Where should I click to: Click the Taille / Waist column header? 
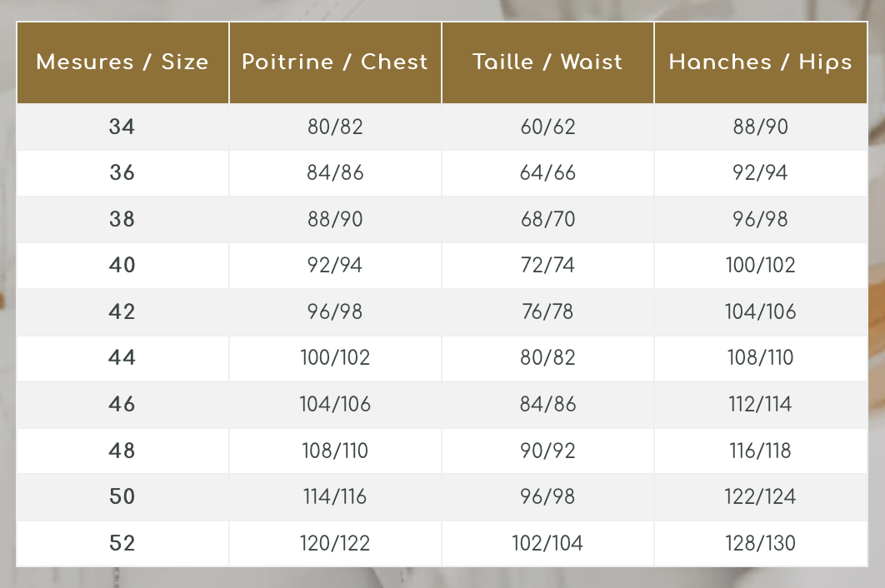coord(547,62)
